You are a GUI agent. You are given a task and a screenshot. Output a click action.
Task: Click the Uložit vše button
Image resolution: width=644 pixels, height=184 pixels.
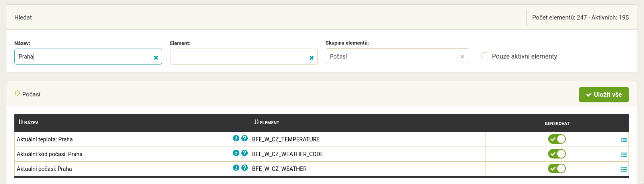[x=603, y=95]
